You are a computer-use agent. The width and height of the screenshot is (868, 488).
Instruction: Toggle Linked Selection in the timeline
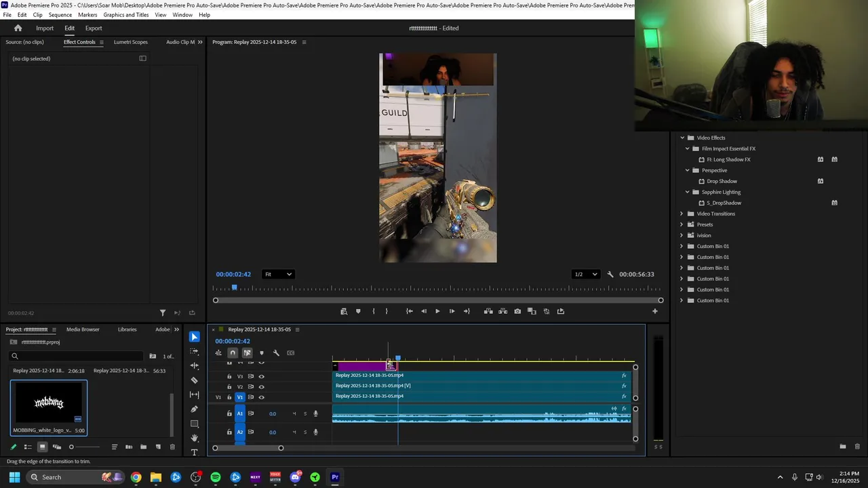point(247,352)
